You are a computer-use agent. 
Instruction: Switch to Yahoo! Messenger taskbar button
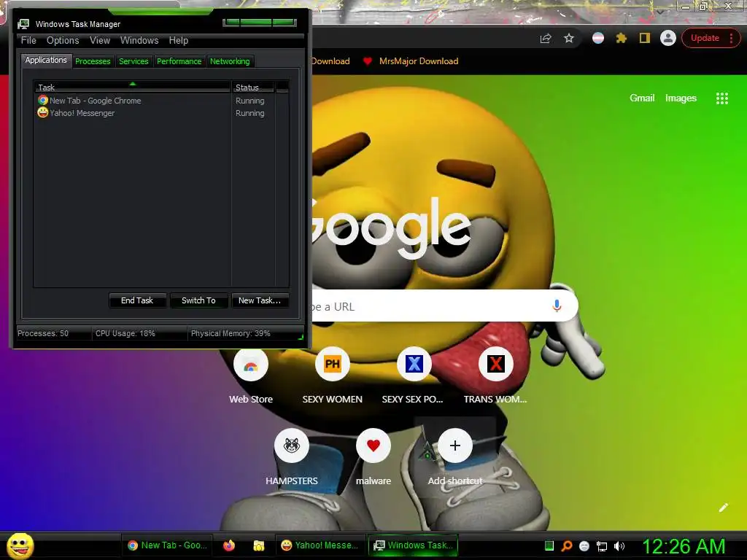(x=320, y=545)
